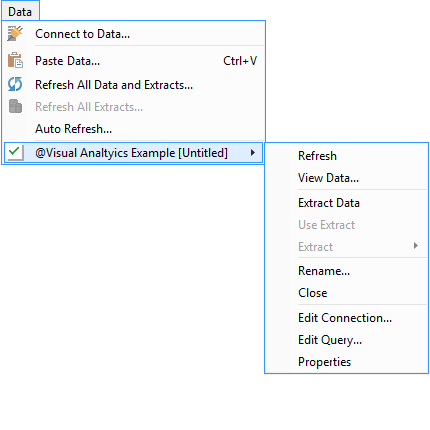Image resolution: width=430 pixels, height=430 pixels.
Task: Click the grayed Refresh All Extracts icon
Action: point(15,106)
